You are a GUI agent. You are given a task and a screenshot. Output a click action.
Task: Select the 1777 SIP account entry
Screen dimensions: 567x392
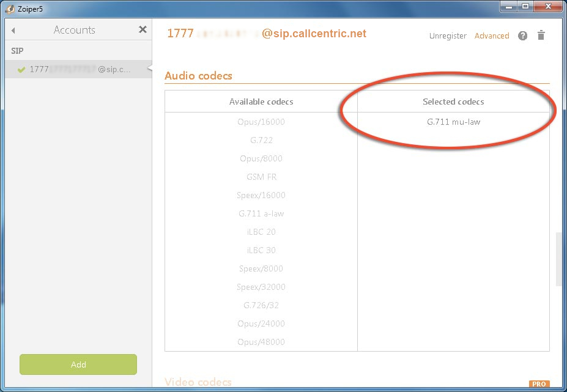coord(78,69)
